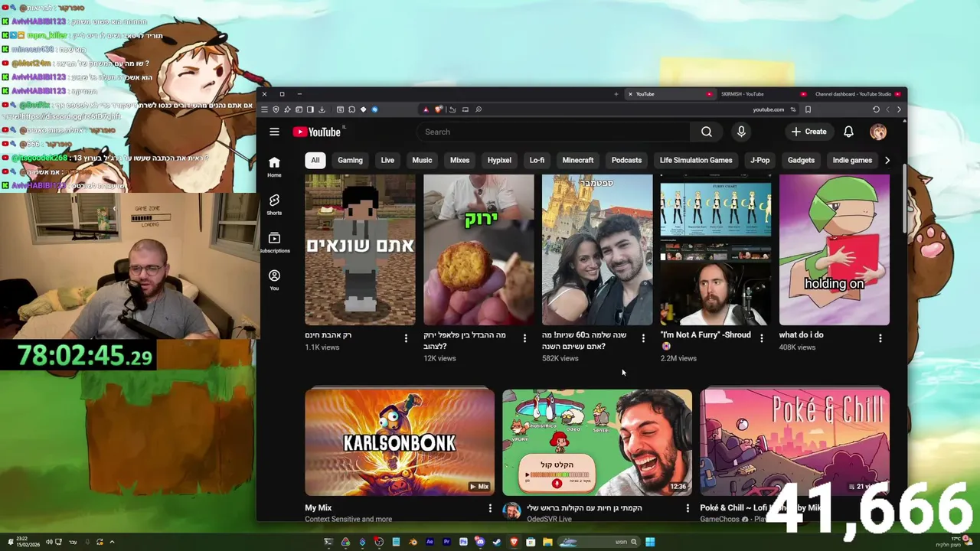The width and height of the screenshot is (980, 551).
Task: Open the KARLSONBONK My Mix thumbnail
Action: click(x=400, y=442)
